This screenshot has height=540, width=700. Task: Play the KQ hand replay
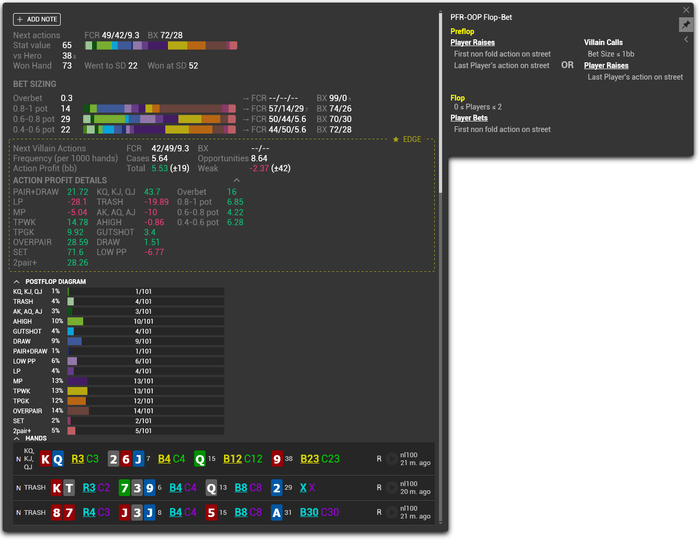(392, 459)
